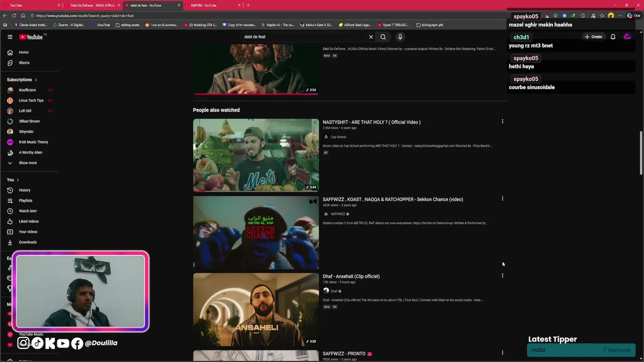Open the Lofi Girl channel avatar
The image size is (644, 362).
pos(10,111)
